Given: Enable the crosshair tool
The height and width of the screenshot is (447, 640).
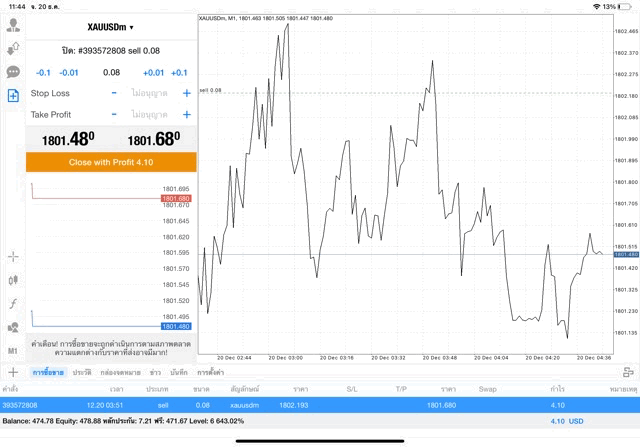Looking at the screenshot, I should coord(13,256).
